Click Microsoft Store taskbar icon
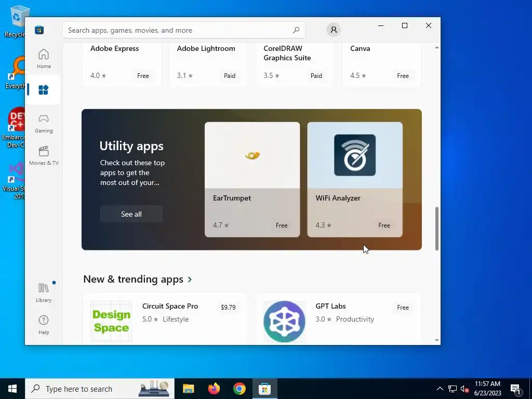 (x=264, y=389)
